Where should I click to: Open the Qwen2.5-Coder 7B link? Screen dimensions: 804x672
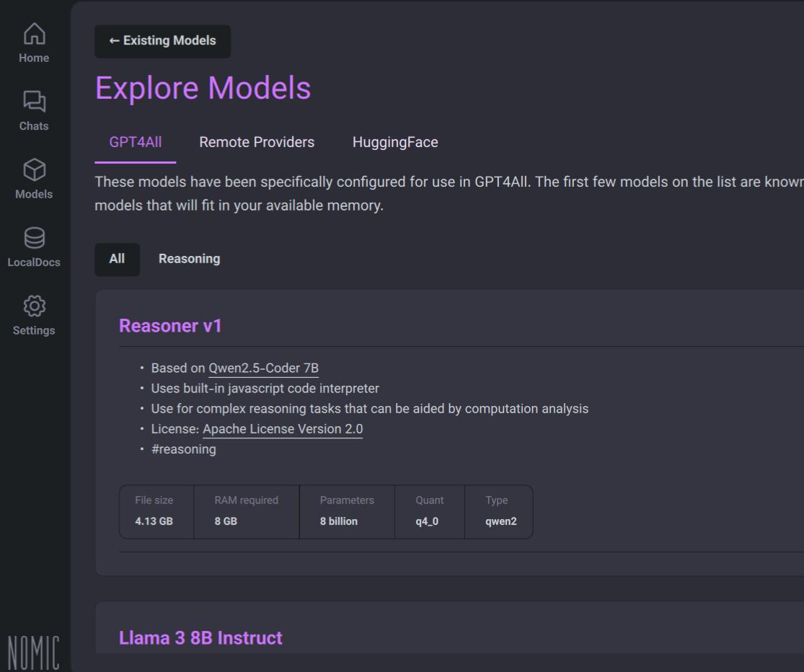(264, 368)
